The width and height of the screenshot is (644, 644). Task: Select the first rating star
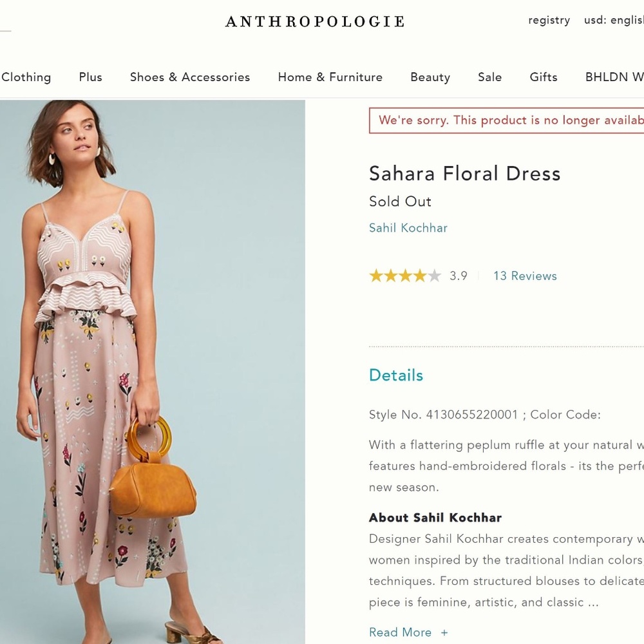coord(374,276)
